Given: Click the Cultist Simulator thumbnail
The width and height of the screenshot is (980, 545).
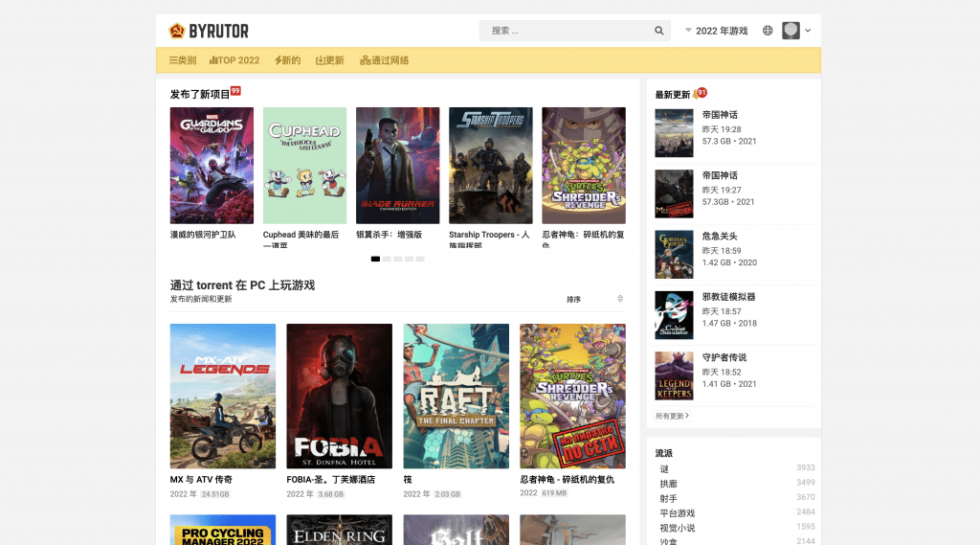Looking at the screenshot, I should pos(674,315).
